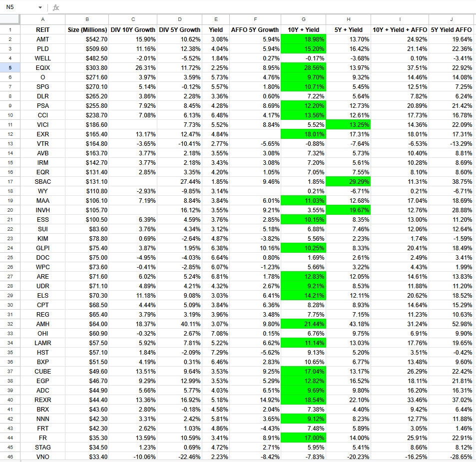Select the green 28.56% cell for EQIX
476x462 pixels.
pyautogui.click(x=304, y=68)
